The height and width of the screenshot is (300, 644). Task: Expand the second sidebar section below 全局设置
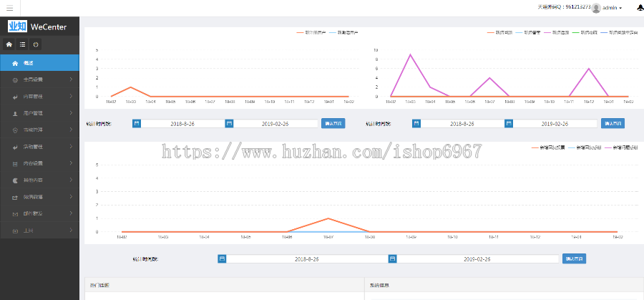39,96
